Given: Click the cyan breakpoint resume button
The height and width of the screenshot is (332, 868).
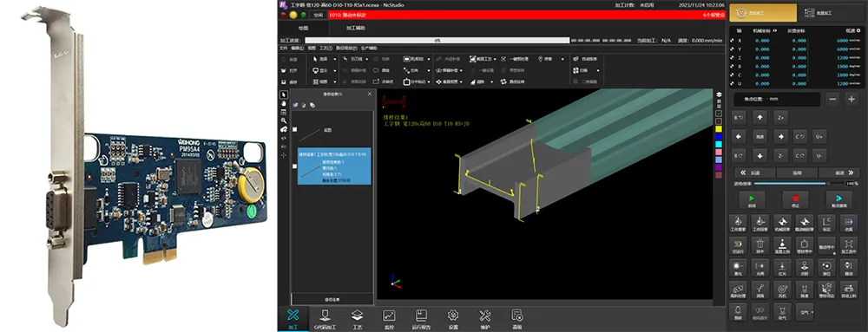Looking at the screenshot, I should (838, 199).
